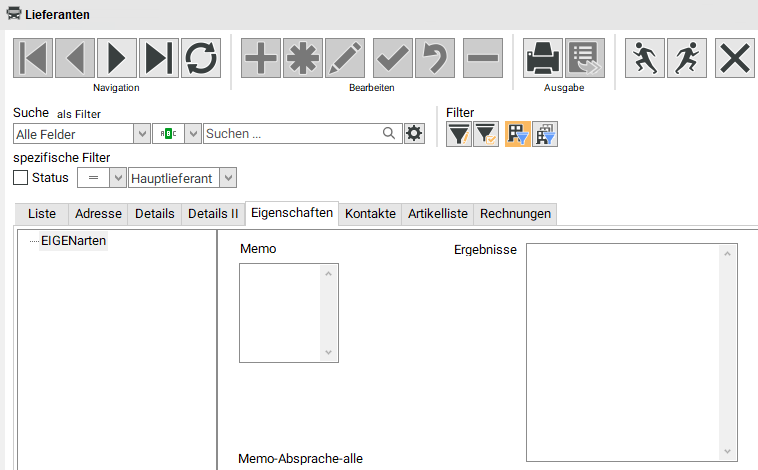Viewport: 758px width, 470px height.
Task: Open the Details tab
Action: pyautogui.click(x=155, y=214)
